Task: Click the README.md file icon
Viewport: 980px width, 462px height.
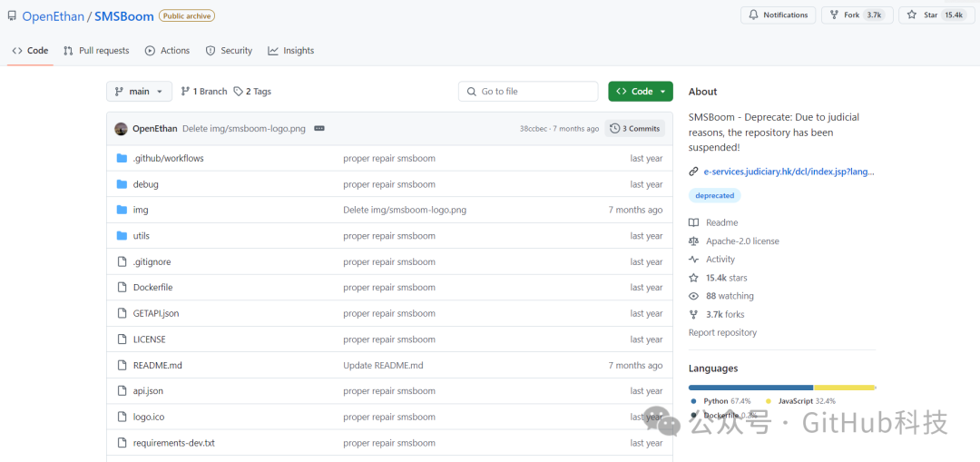Action: click(x=122, y=365)
